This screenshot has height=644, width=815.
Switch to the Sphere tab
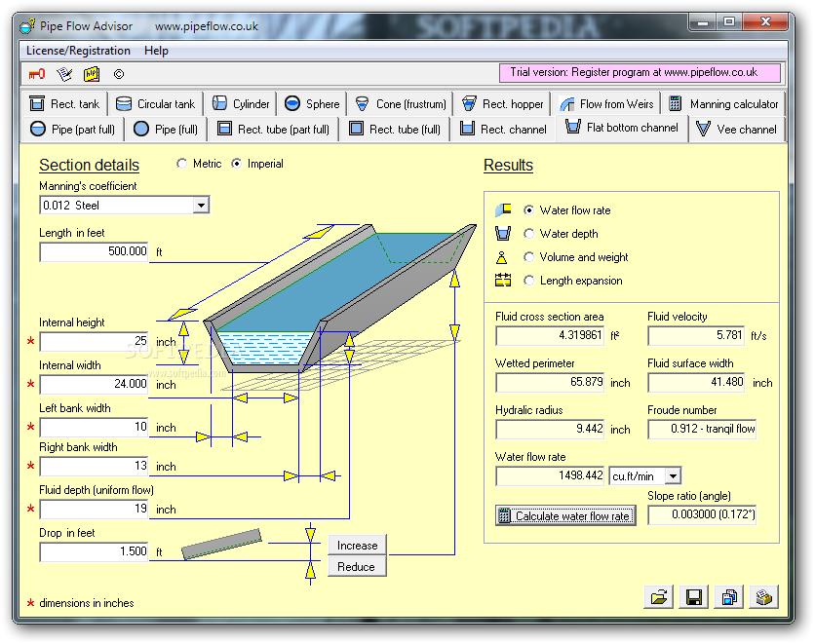(312, 104)
